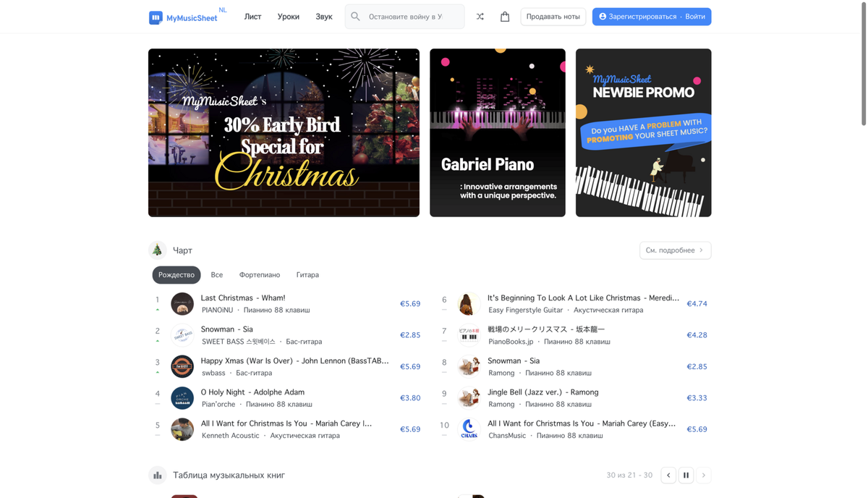Open Snowman - Sia by SWEET BASS

[x=226, y=329]
